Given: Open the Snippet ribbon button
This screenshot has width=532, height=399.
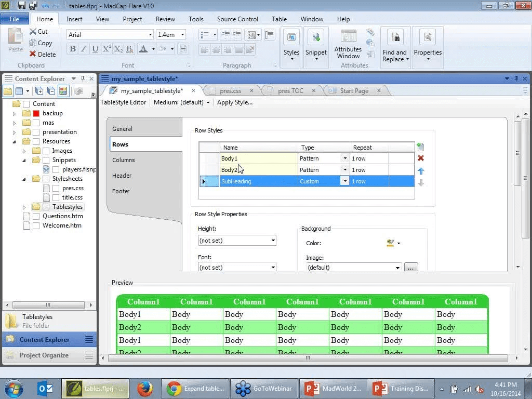Looking at the screenshot, I should tap(316, 47).
